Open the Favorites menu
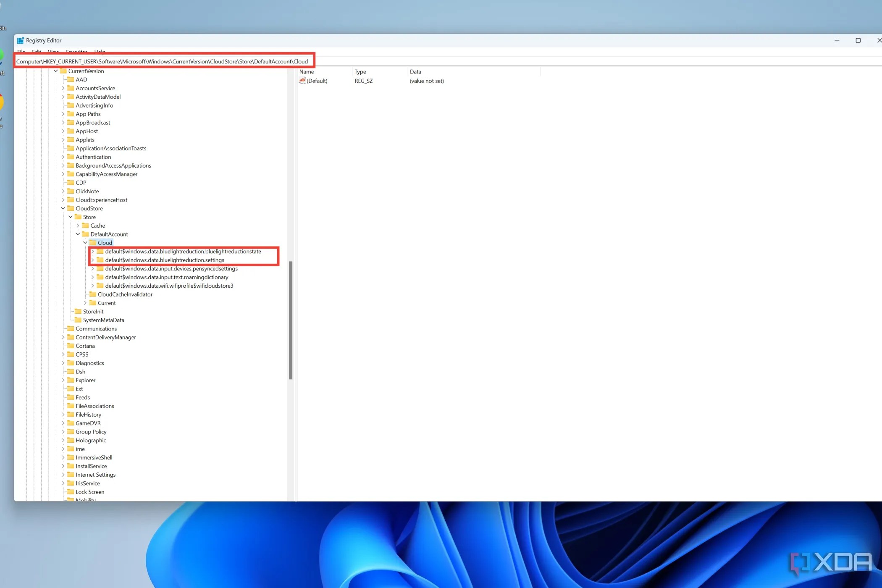This screenshot has height=588, width=882. click(x=76, y=52)
